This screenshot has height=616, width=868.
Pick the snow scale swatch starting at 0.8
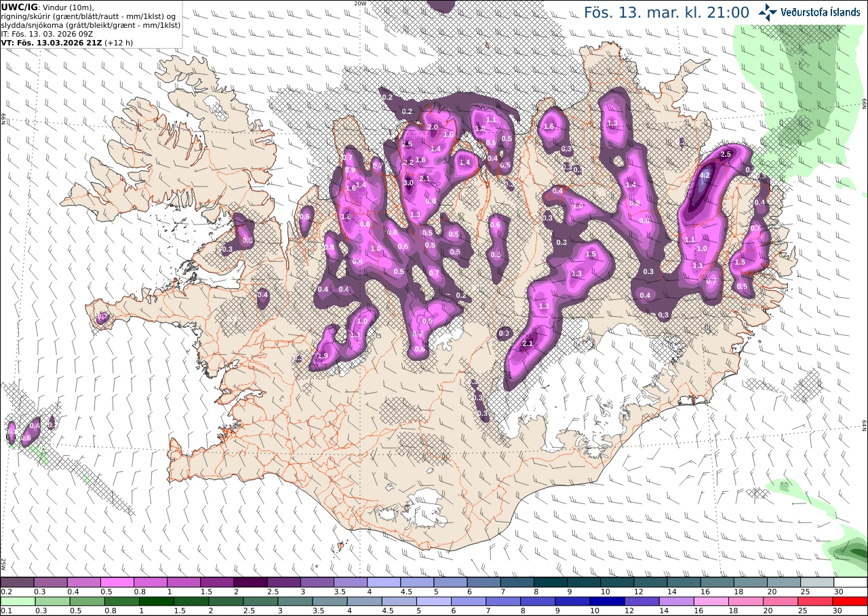pos(150,582)
